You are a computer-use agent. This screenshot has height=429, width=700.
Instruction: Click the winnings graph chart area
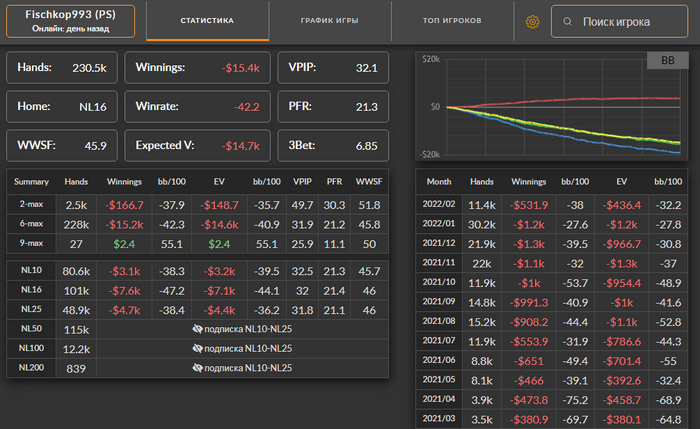tap(552, 106)
